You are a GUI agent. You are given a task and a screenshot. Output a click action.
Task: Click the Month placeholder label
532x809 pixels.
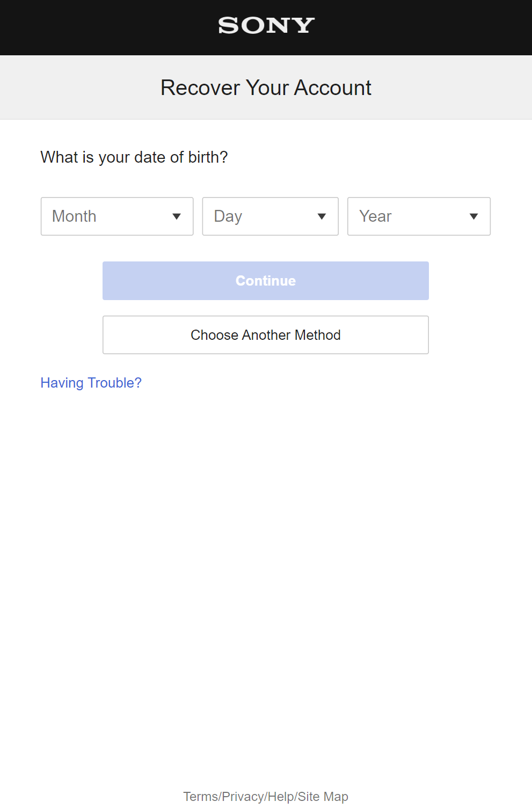74,216
